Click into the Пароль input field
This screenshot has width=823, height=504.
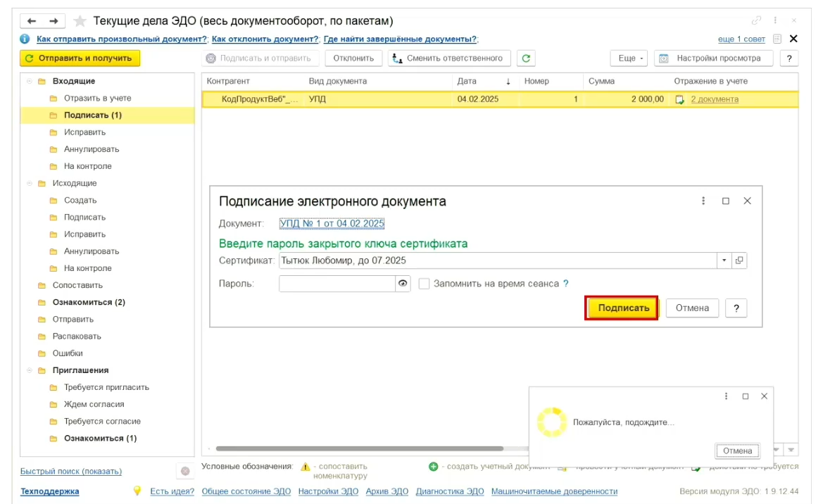pos(337,284)
